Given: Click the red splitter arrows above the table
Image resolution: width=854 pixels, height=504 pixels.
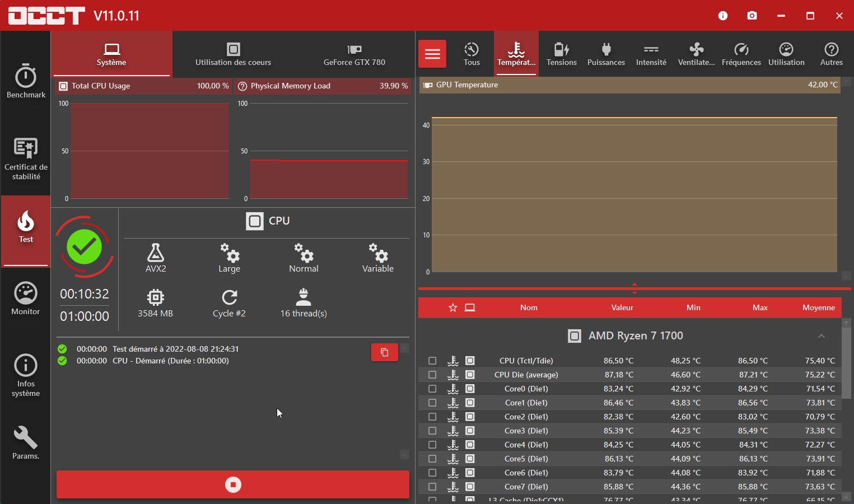Looking at the screenshot, I should pyautogui.click(x=634, y=288).
